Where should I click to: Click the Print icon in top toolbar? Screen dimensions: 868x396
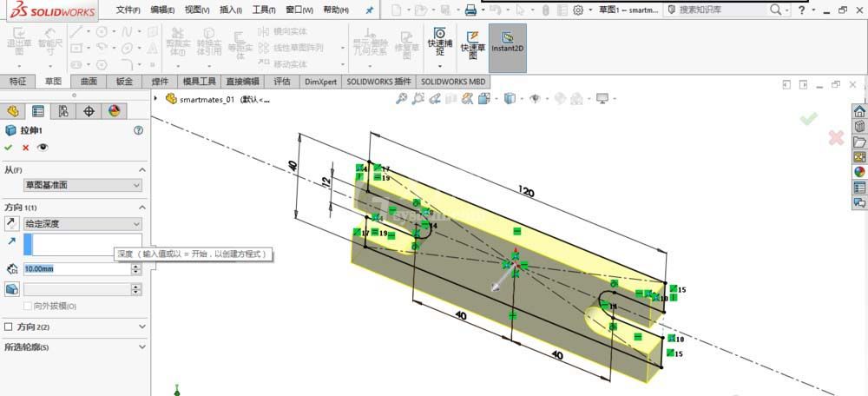(x=470, y=10)
